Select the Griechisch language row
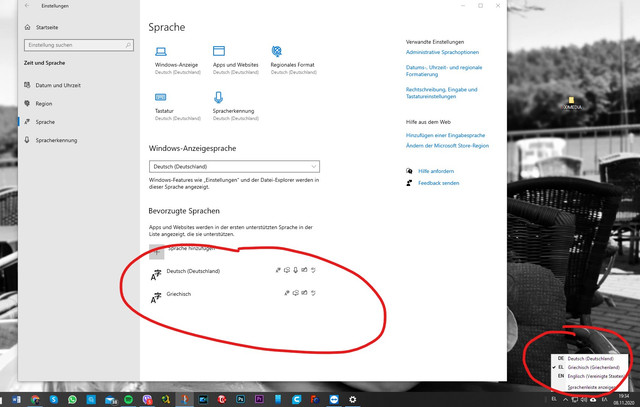Image resolution: width=640 pixels, height=407 pixels. 234,298
